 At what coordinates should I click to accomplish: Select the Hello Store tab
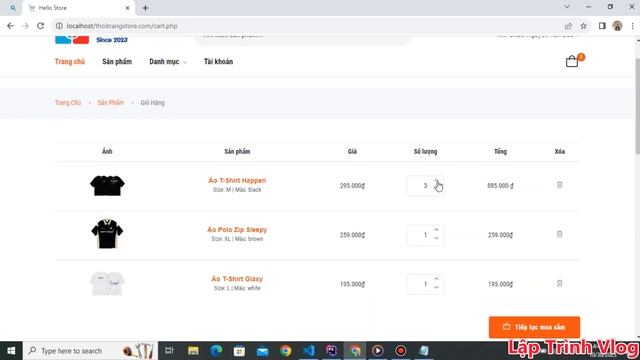pyautogui.click(x=79, y=8)
